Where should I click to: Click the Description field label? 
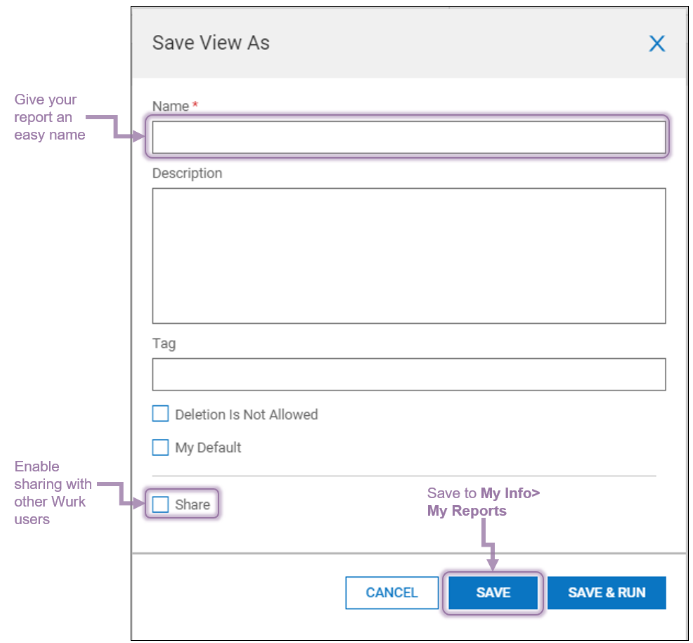pos(187,173)
